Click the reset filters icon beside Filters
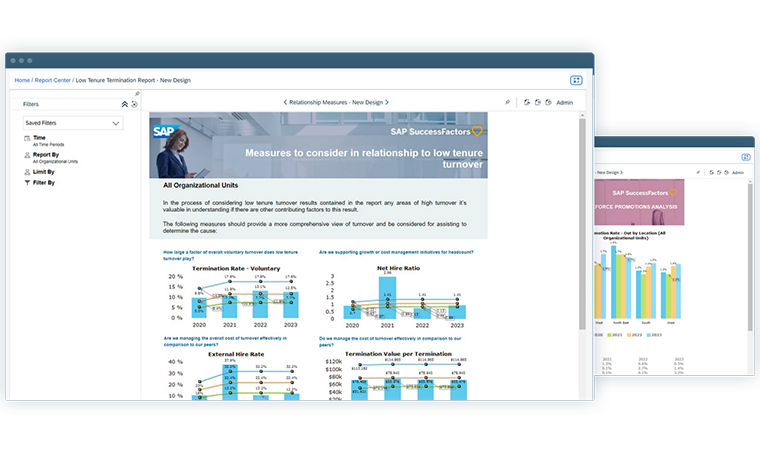Viewport: 760px width, 450px height. tap(134, 104)
